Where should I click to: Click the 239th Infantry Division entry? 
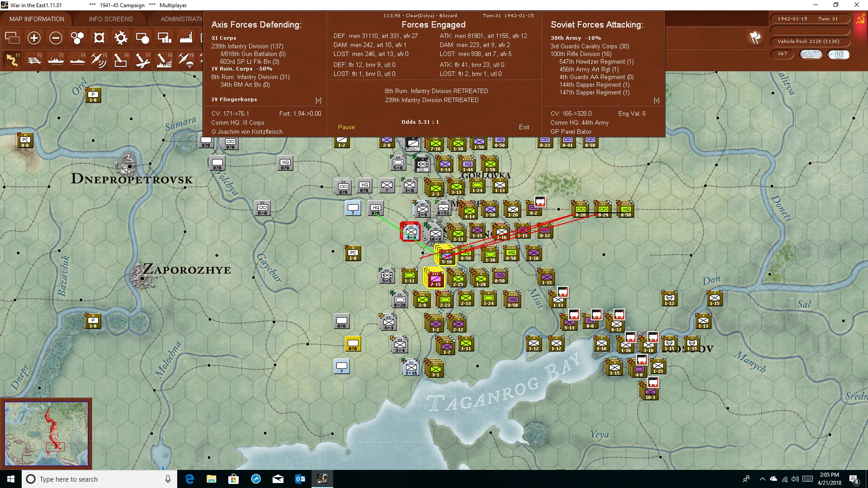coord(247,46)
